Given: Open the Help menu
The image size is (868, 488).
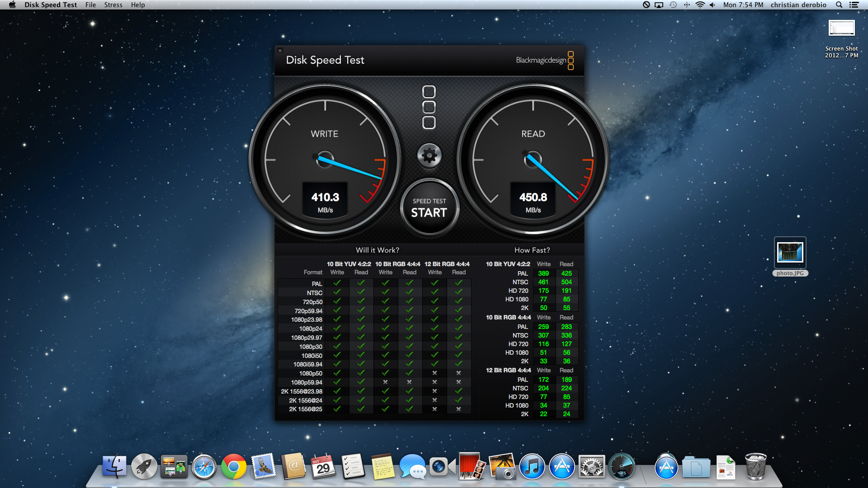Looking at the screenshot, I should 137,5.
